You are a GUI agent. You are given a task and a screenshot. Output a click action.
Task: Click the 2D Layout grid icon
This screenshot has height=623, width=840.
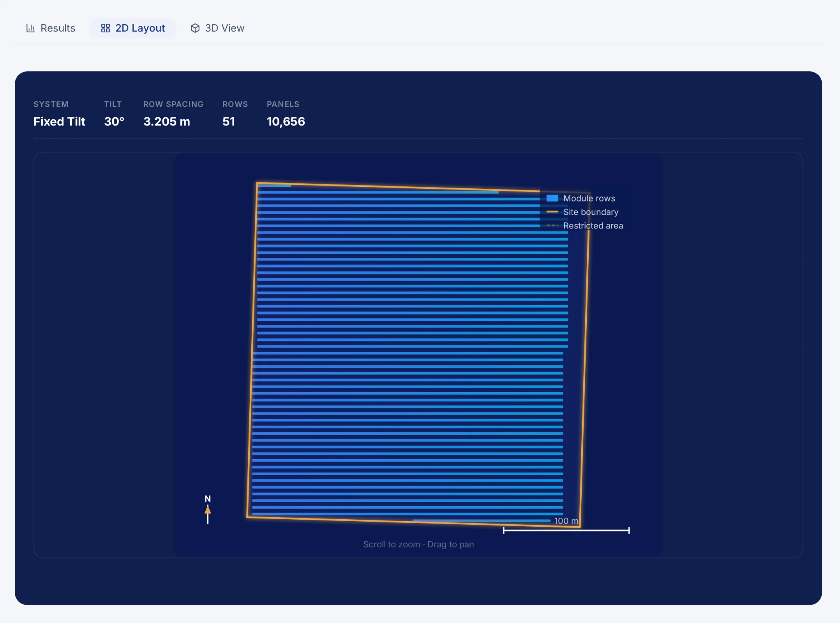pyautogui.click(x=105, y=28)
